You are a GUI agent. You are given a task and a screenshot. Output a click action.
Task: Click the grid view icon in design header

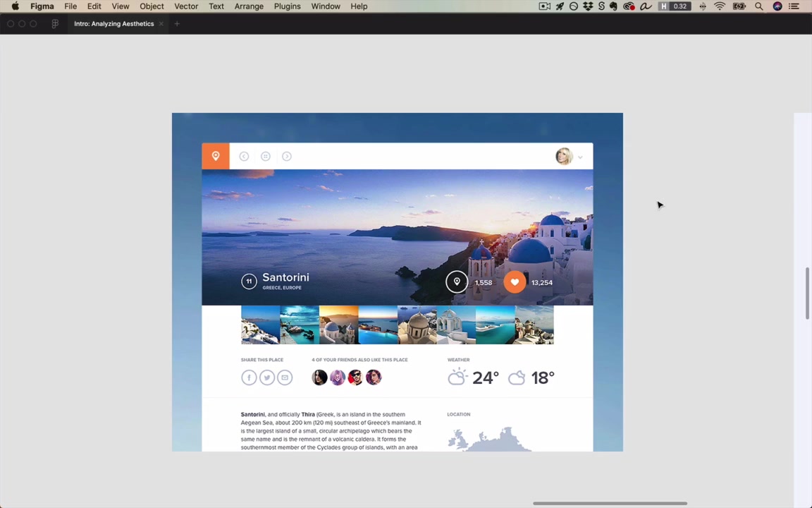pos(265,156)
